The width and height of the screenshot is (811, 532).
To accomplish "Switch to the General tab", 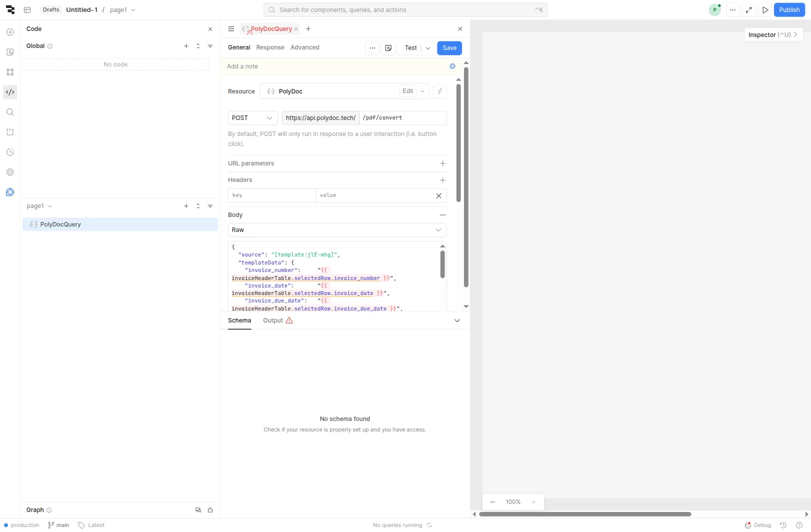I will pos(239,47).
